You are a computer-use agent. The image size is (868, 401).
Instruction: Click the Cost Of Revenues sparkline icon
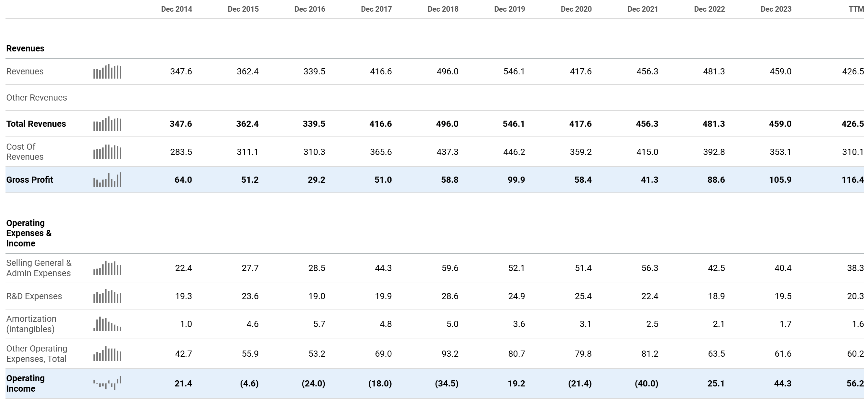tap(107, 152)
